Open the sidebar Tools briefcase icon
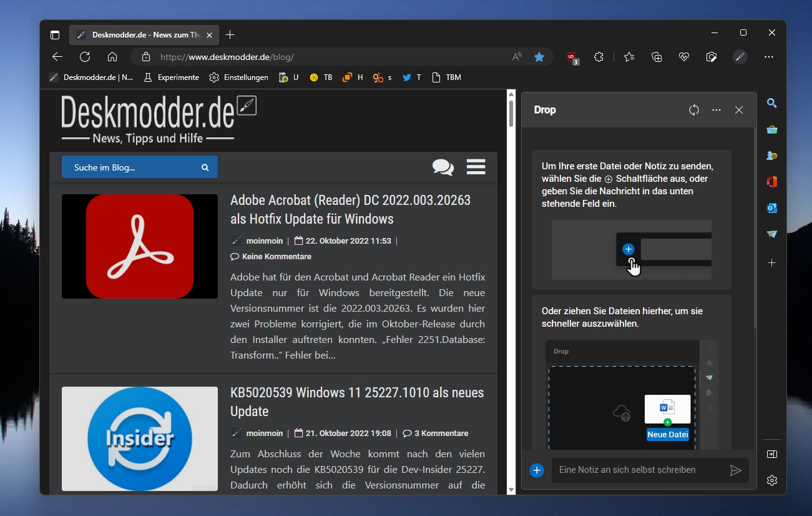812x516 pixels. click(772, 129)
